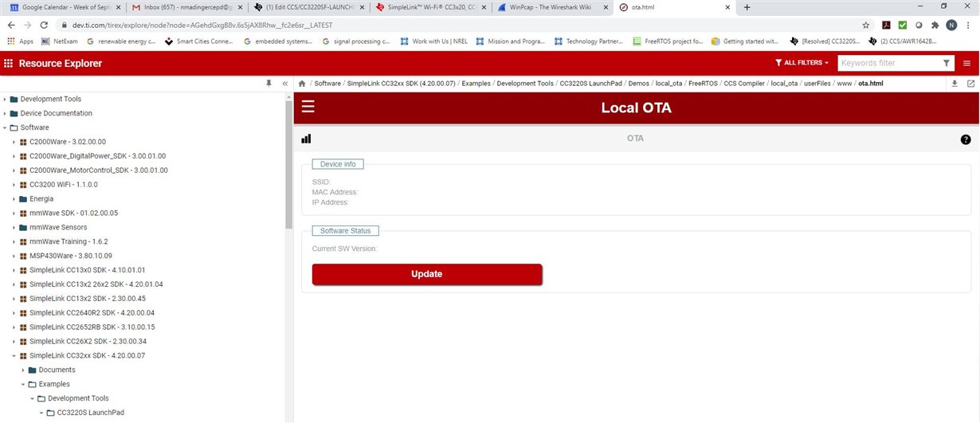Select C2000Ware_MotorControl_SDK - 3.00.01.00
The image size is (980, 423).
pos(97,170)
